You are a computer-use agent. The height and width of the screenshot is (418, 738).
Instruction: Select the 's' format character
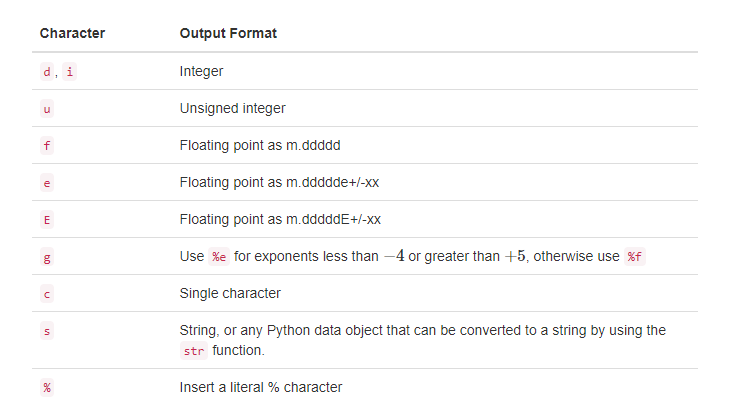point(47,331)
